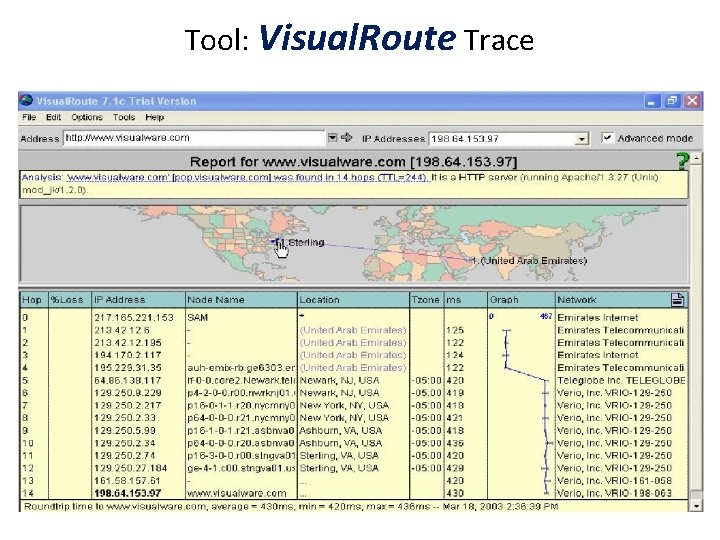
Task: Click Teleglobe Inc. TELEGLOBE network entry
Action: click(x=621, y=380)
